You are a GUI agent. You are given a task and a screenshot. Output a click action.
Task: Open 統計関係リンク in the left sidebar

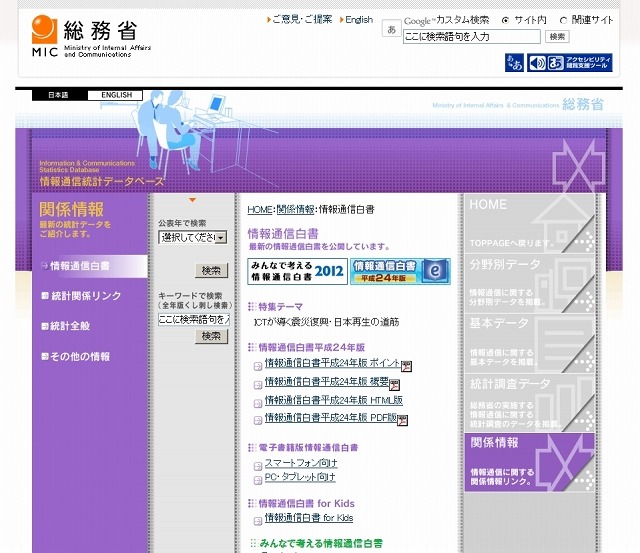coord(86,296)
